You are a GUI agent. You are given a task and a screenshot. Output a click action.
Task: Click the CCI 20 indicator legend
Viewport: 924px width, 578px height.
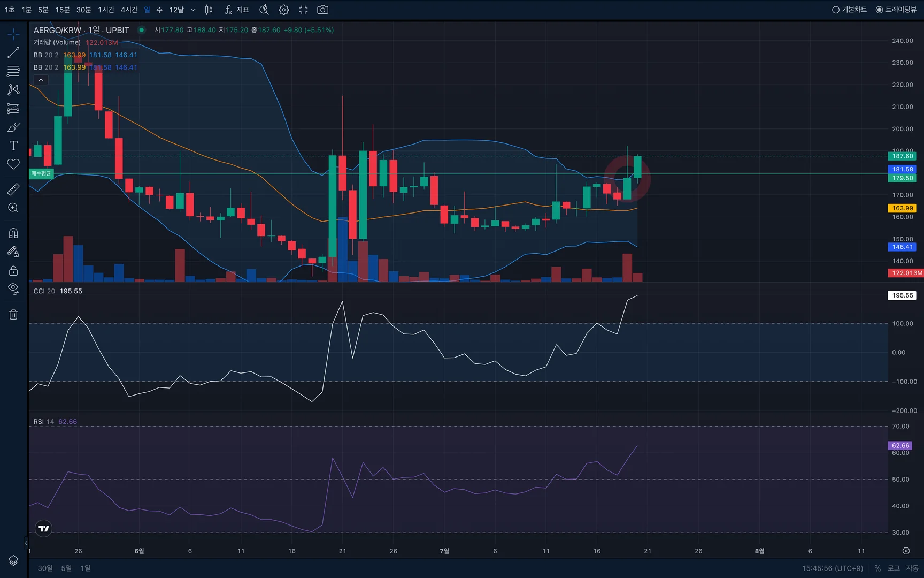(x=44, y=291)
